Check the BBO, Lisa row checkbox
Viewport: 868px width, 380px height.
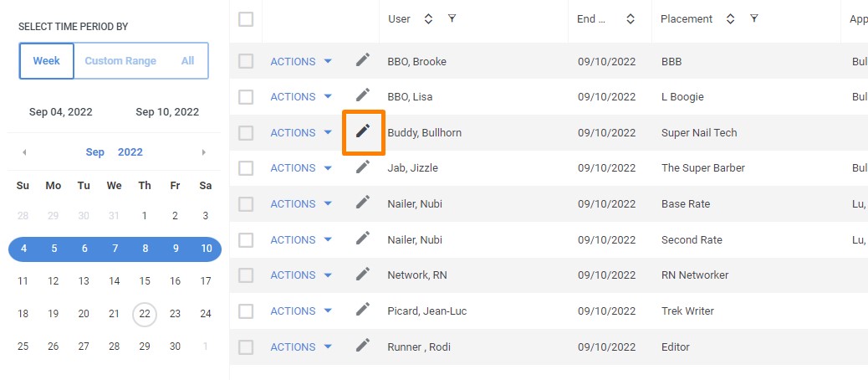coord(246,97)
